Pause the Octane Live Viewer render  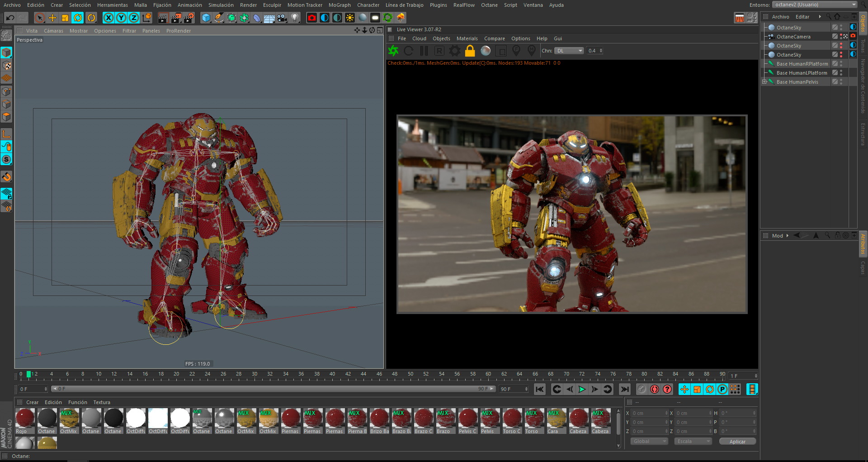pos(424,51)
